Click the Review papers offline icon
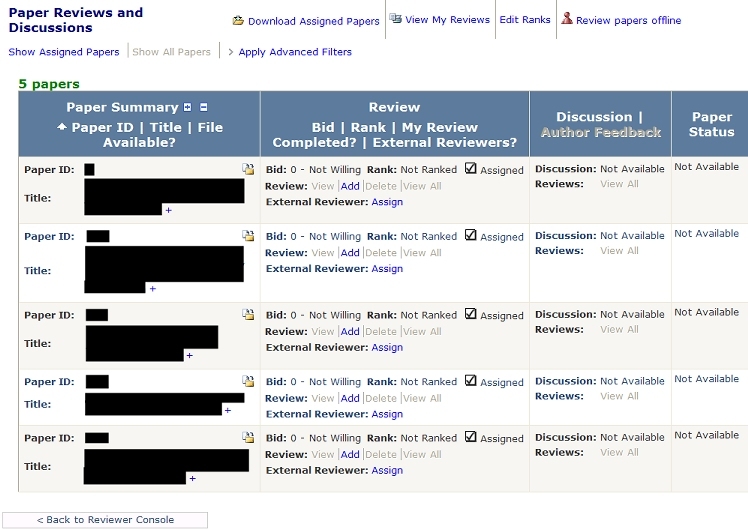The height and width of the screenshot is (530, 748). click(x=567, y=19)
